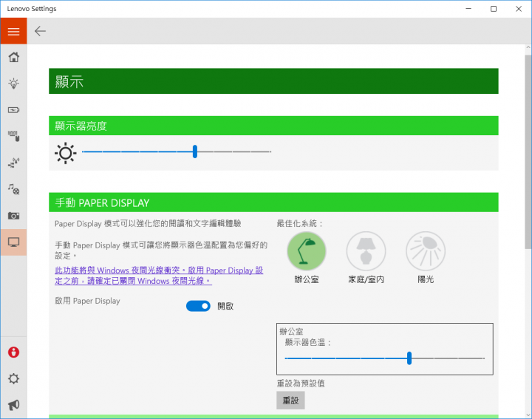Minimize the Lenovo Settings window
The image size is (532, 419).
(468, 9)
